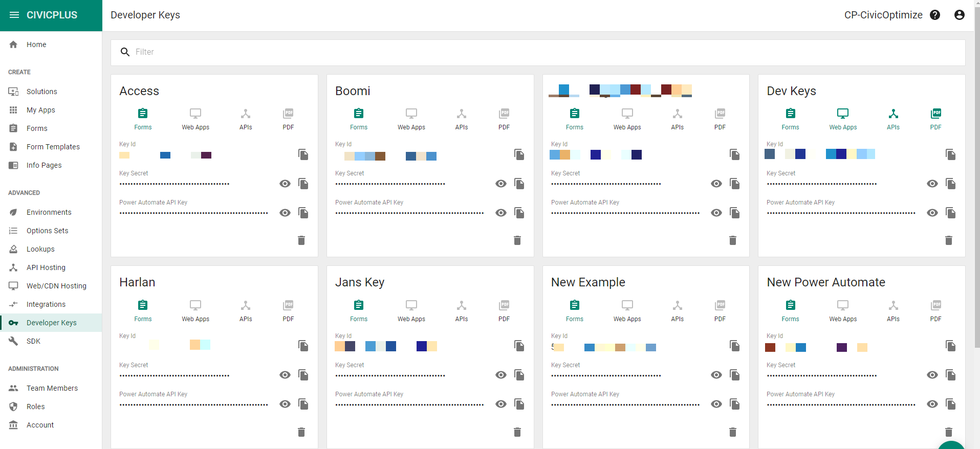
Task: Open SDK page
Action: (x=51, y=341)
